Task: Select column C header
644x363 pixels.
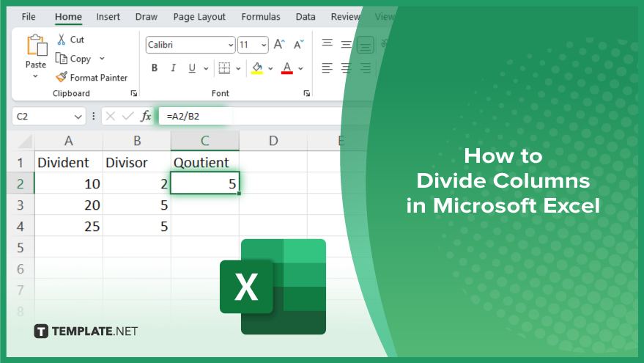Action: 205,141
